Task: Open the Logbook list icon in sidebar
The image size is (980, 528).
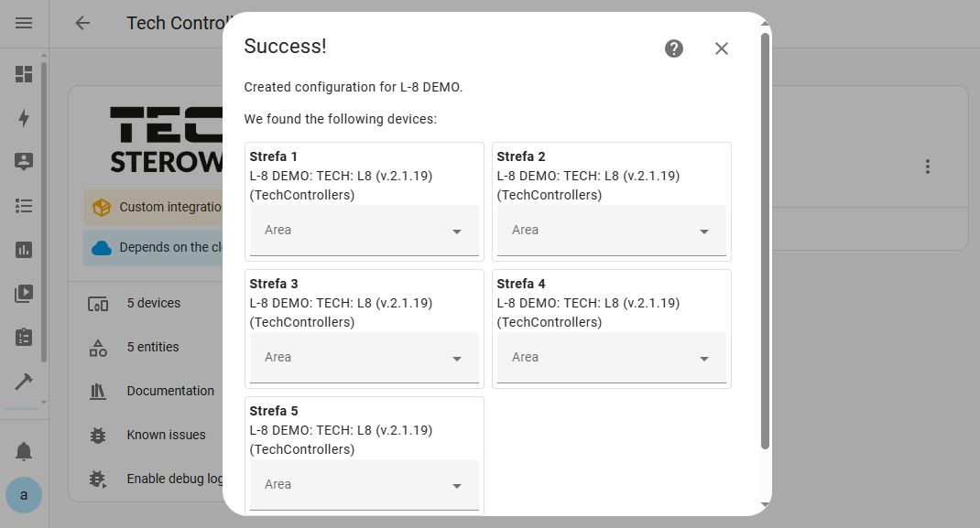Action: pos(24,206)
